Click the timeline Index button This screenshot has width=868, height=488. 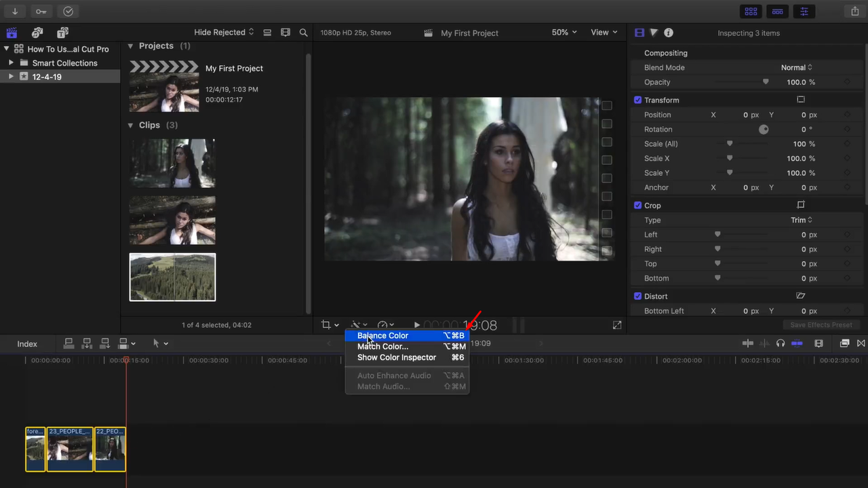27,344
